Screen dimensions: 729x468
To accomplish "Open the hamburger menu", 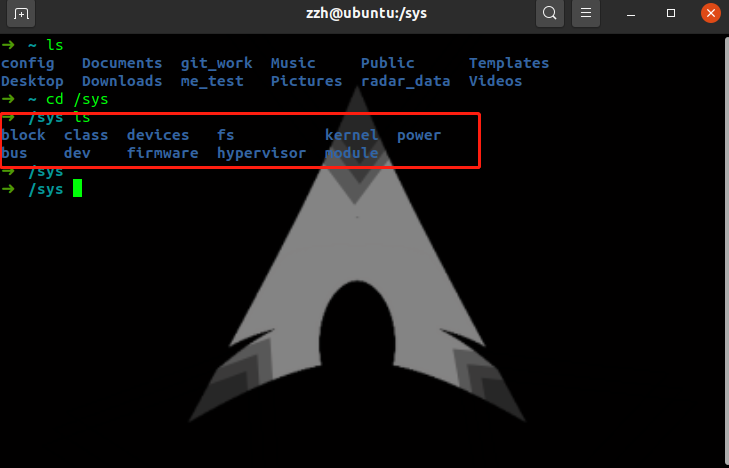I will 586,13.
